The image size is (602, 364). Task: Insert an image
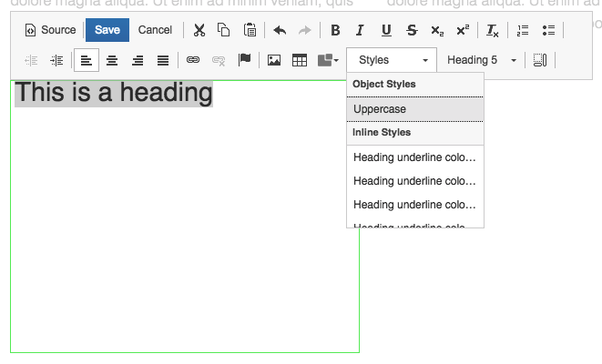pos(274,60)
